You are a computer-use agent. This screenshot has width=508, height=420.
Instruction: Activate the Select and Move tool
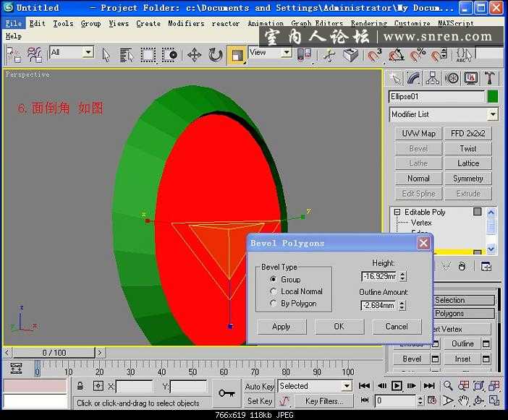[x=195, y=54]
